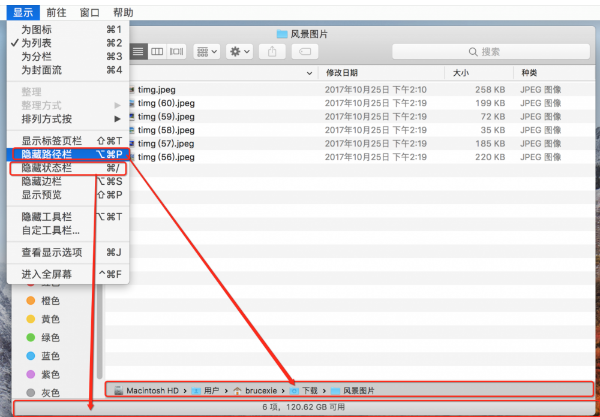
Task: Click Macintosh HD in path bar
Action: 147,391
